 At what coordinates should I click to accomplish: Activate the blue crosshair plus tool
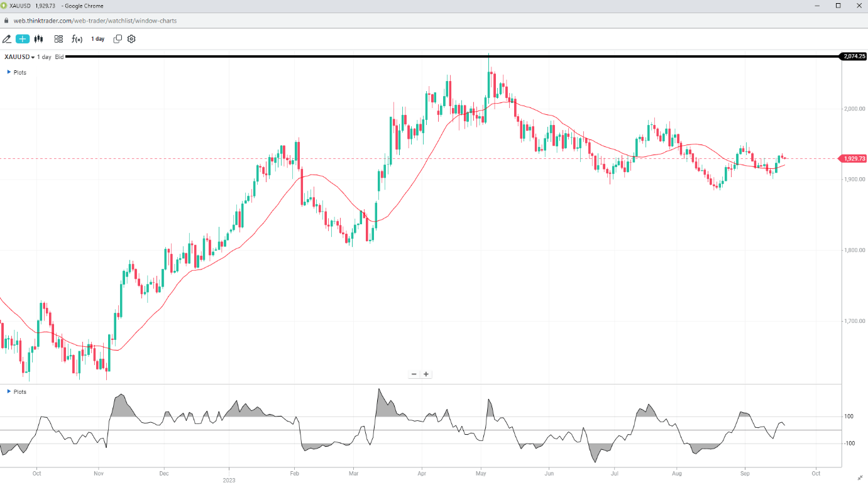[23, 39]
